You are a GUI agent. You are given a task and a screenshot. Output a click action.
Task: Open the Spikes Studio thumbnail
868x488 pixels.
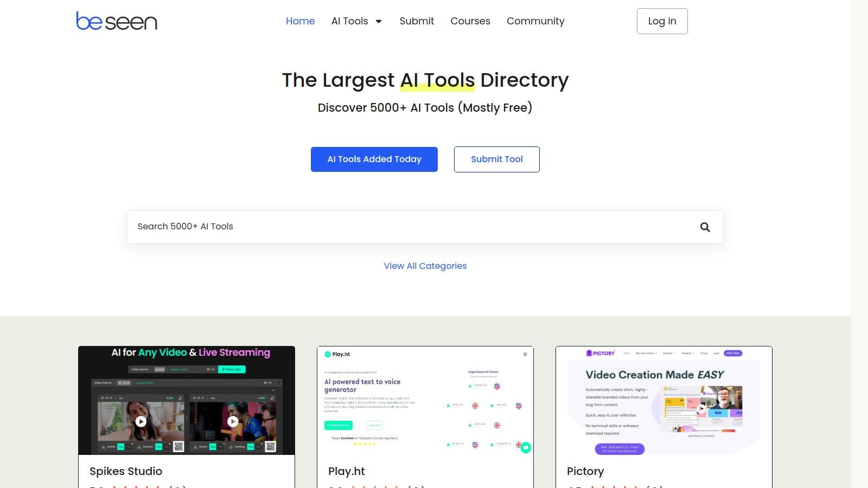click(x=187, y=400)
